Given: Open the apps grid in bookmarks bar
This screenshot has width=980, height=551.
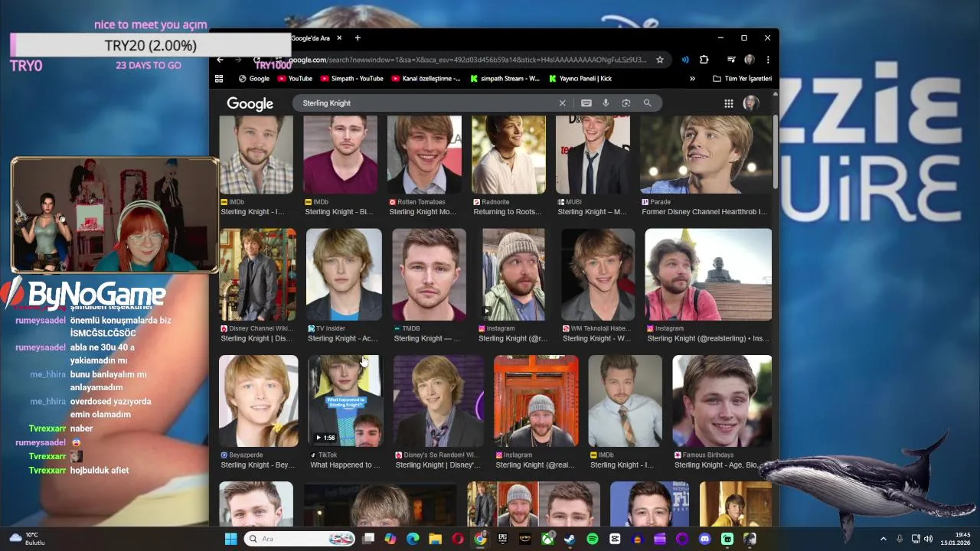Looking at the screenshot, I should click(x=219, y=78).
